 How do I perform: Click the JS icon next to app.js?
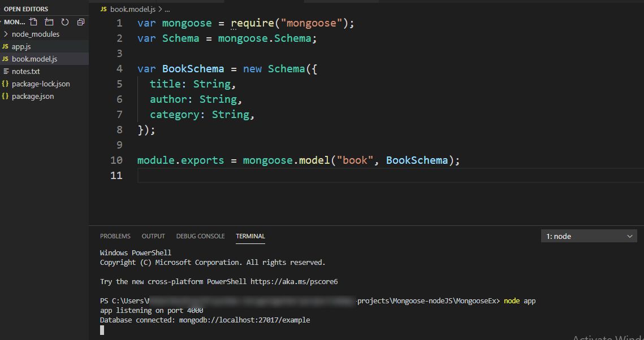(5, 46)
